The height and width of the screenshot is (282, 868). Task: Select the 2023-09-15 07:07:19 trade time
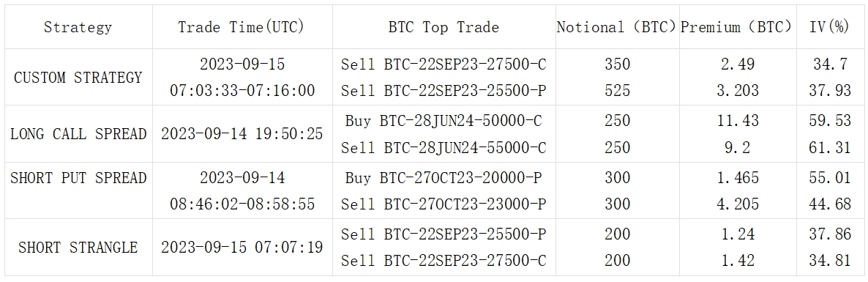pyautogui.click(x=242, y=247)
